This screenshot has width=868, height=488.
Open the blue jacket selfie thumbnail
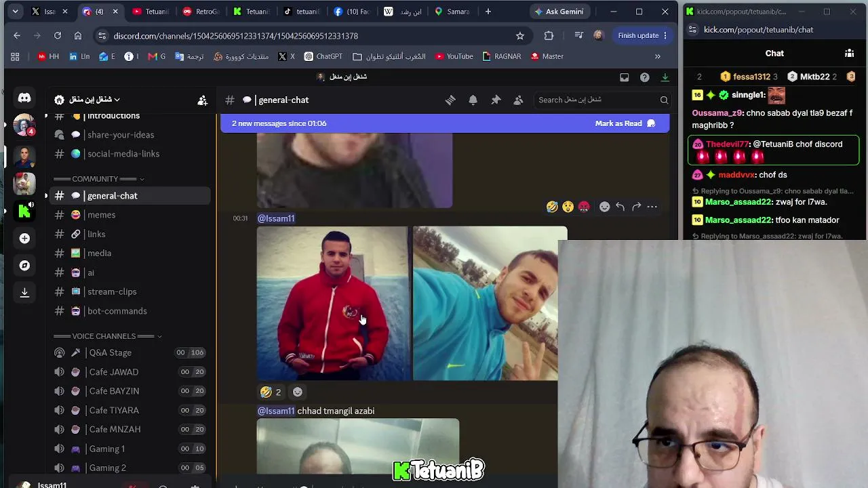click(486, 304)
